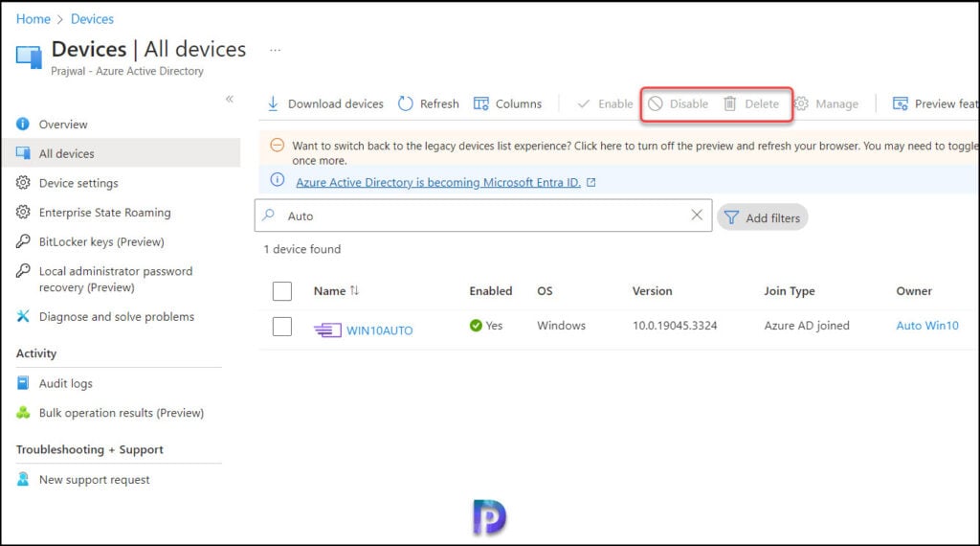Check the WIN10AUTO row checkbox

(282, 326)
